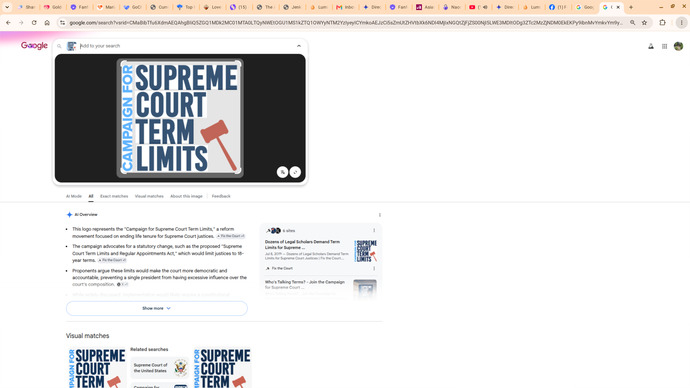Switch to the Exact matches tab
690x388 pixels.
[x=114, y=196]
